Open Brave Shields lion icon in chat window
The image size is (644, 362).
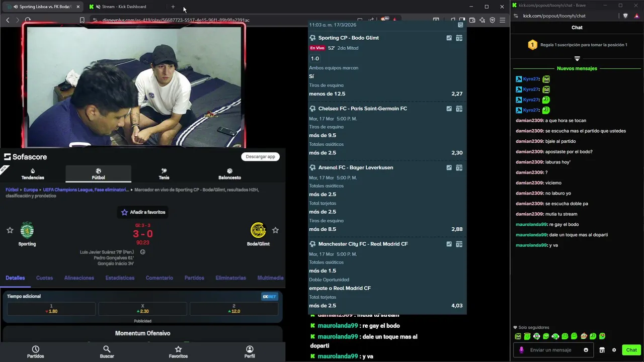[x=625, y=16]
